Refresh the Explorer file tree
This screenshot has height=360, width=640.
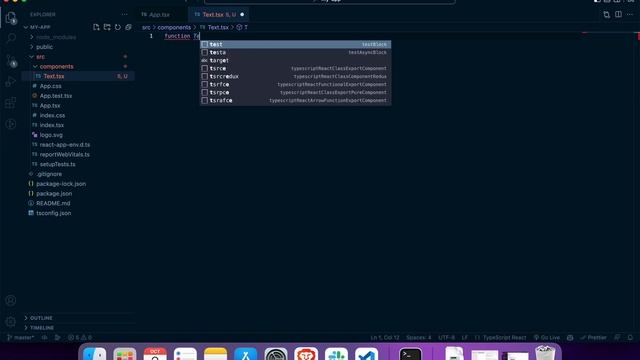(x=118, y=27)
